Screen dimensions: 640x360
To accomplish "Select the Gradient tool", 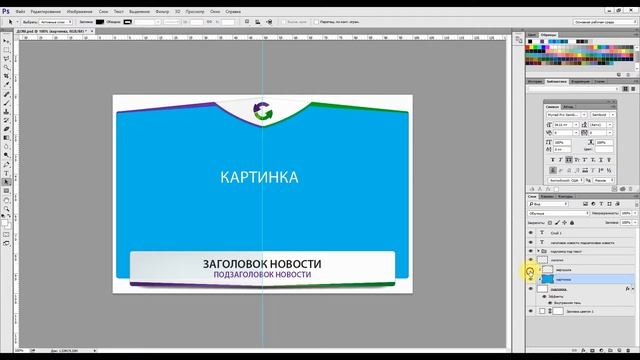I will tap(7, 138).
